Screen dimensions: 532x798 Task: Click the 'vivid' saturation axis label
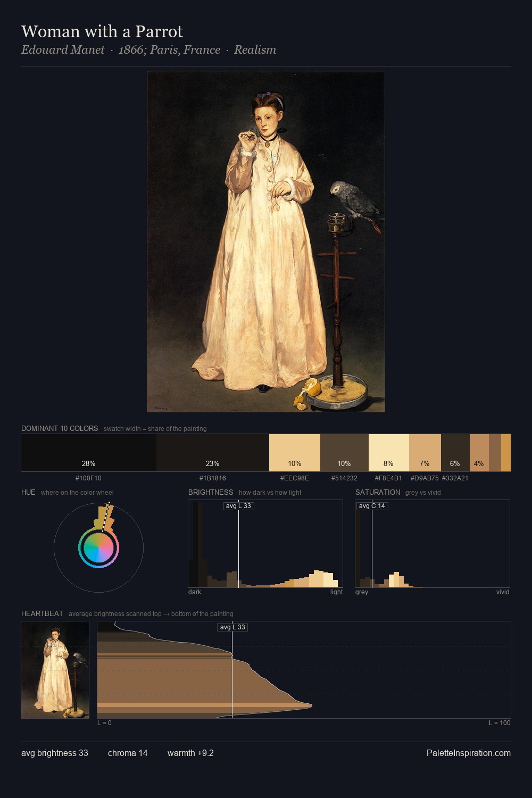click(503, 592)
